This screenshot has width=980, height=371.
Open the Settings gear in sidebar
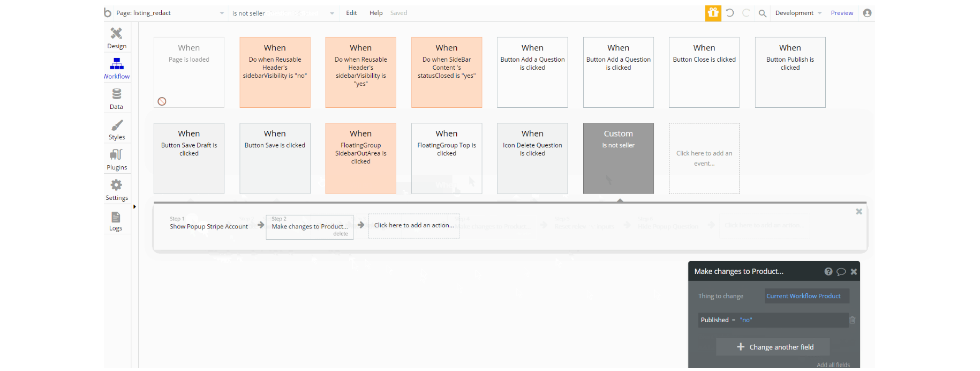[116, 186]
